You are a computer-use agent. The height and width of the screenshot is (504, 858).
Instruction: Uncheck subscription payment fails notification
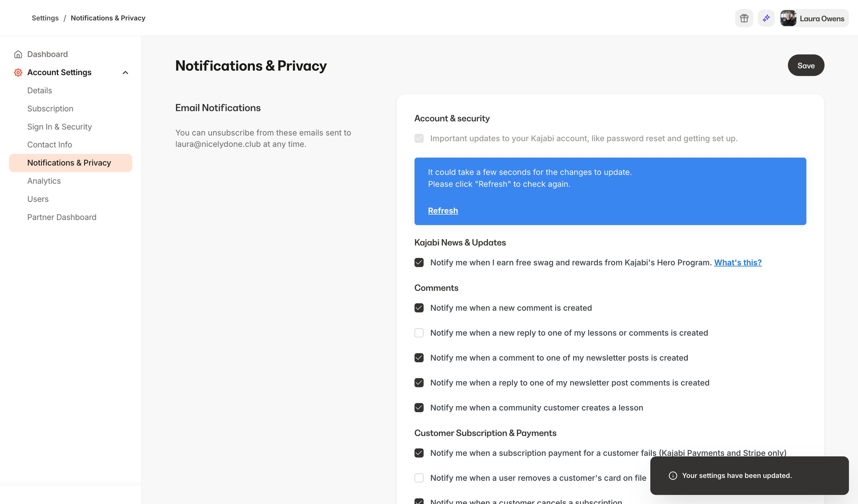pos(419,453)
